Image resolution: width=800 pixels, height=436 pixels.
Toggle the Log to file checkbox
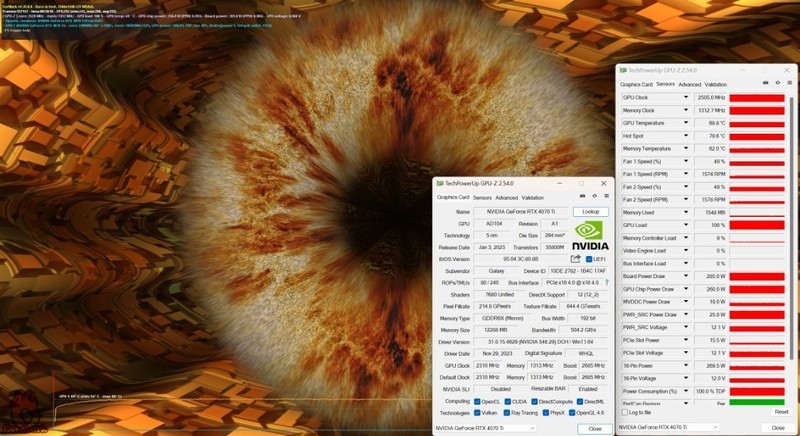[624, 412]
